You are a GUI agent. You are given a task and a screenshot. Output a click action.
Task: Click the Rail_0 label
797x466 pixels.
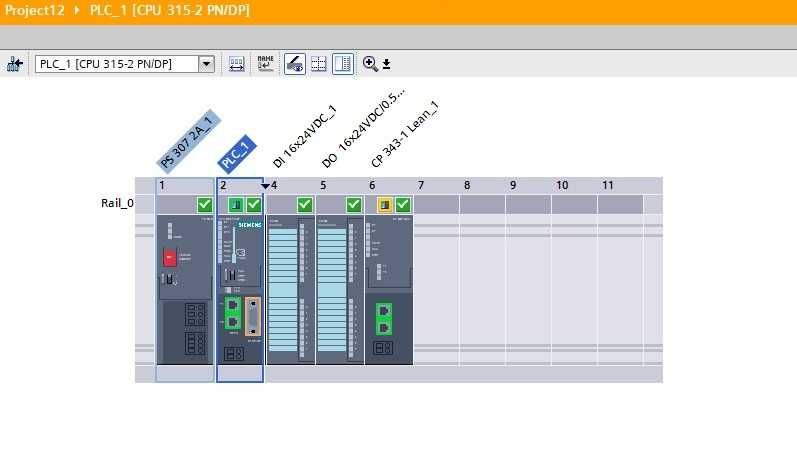(117, 203)
